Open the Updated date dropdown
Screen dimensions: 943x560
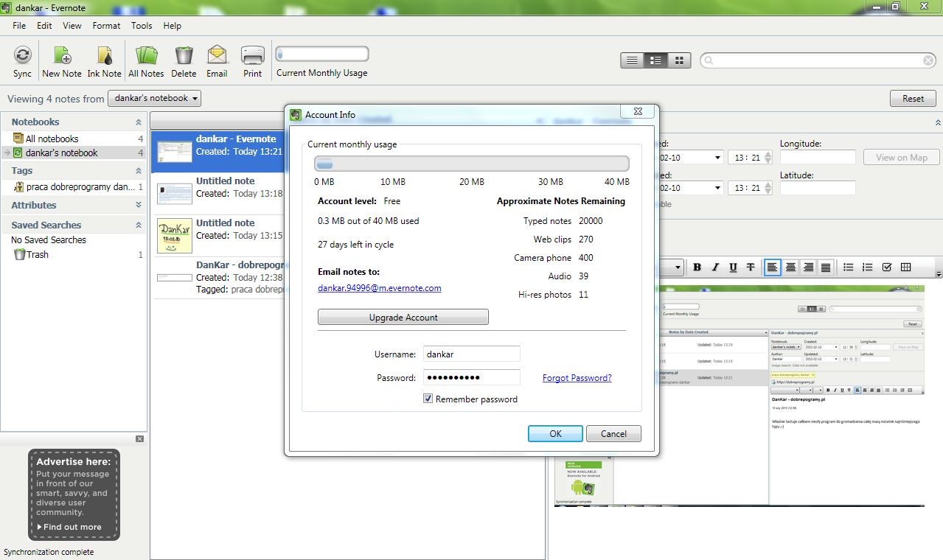point(718,188)
